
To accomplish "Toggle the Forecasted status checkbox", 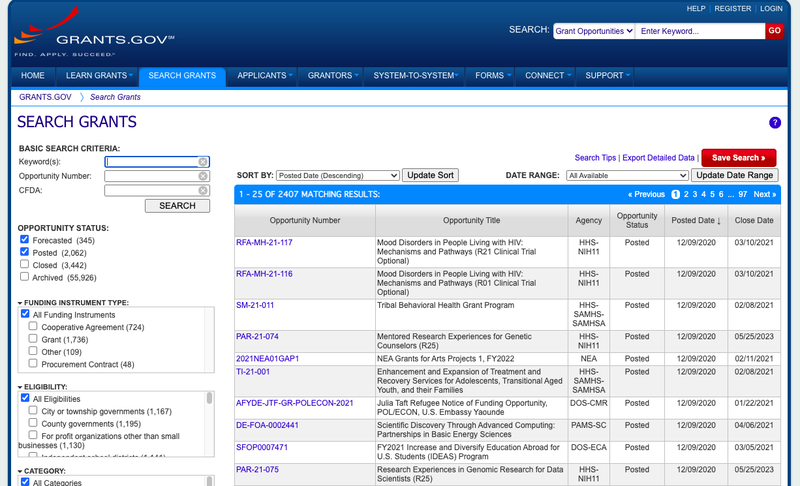I will pyautogui.click(x=24, y=239).
